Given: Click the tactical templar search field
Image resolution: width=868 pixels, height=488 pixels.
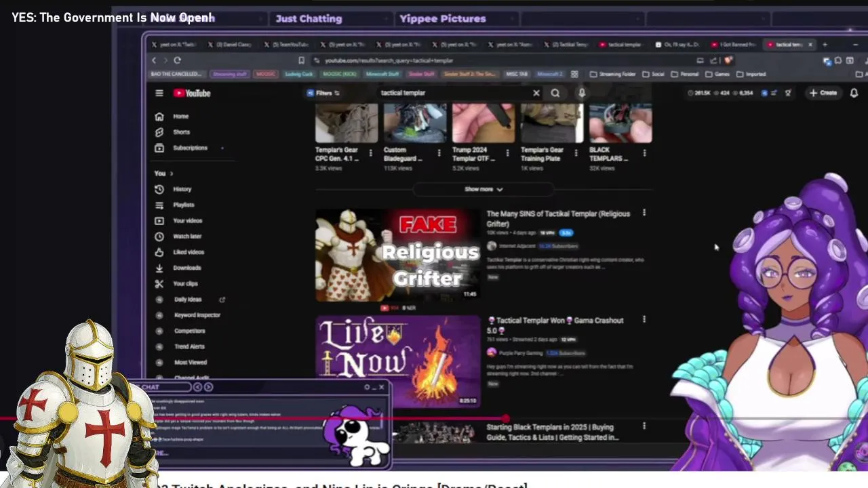Looking at the screenshot, I should coord(453,93).
